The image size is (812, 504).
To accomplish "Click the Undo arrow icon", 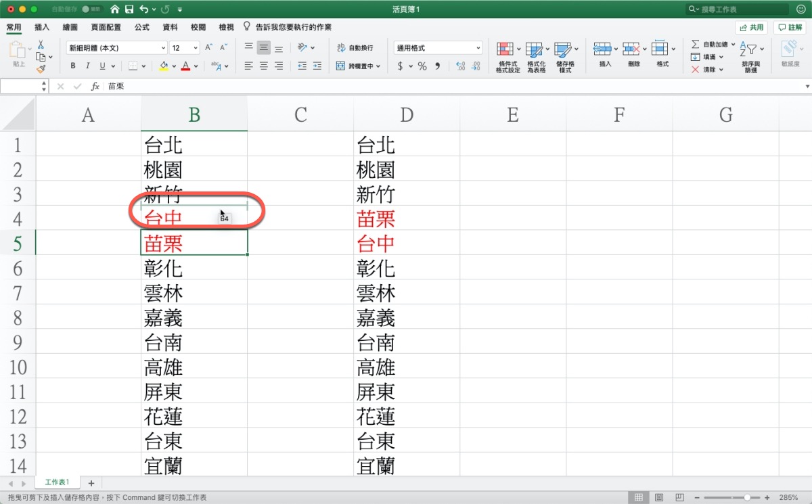I will coord(143,9).
